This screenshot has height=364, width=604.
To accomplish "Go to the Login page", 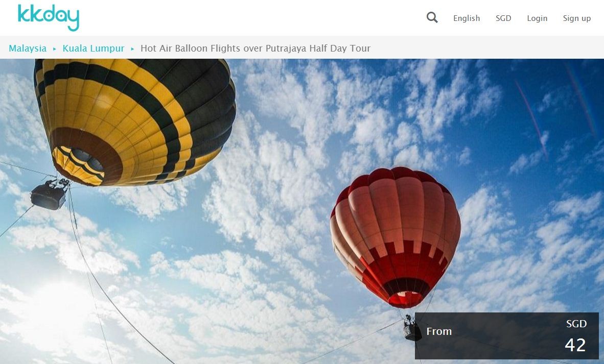I will (537, 18).
